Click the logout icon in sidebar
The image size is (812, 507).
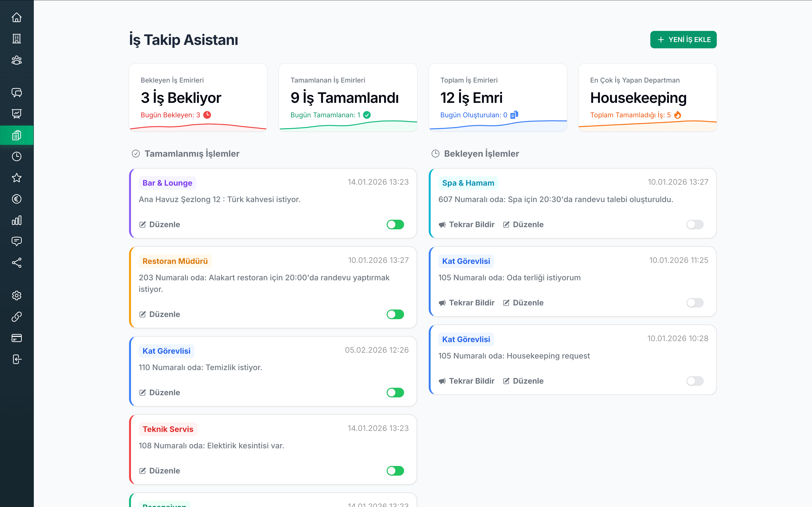pyautogui.click(x=16, y=359)
